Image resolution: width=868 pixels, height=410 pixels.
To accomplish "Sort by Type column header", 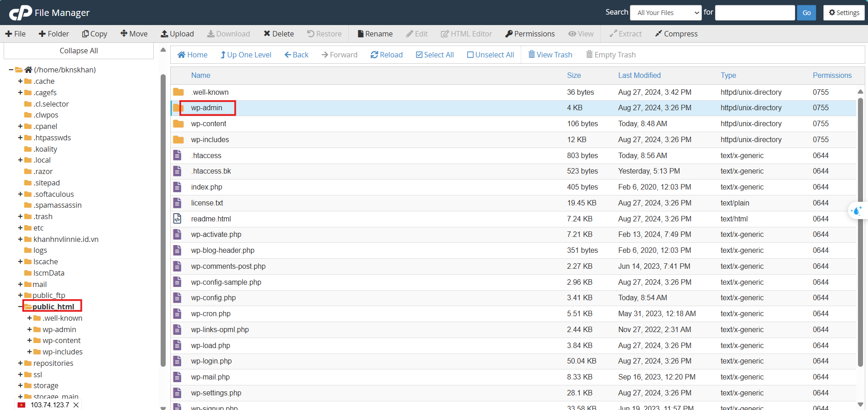I will (x=728, y=75).
